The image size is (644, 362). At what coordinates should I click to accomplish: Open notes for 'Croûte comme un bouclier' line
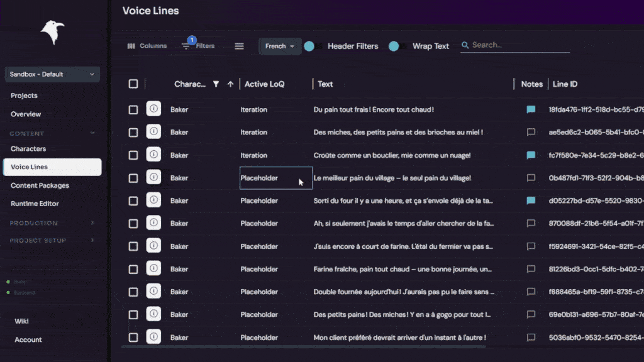click(531, 155)
